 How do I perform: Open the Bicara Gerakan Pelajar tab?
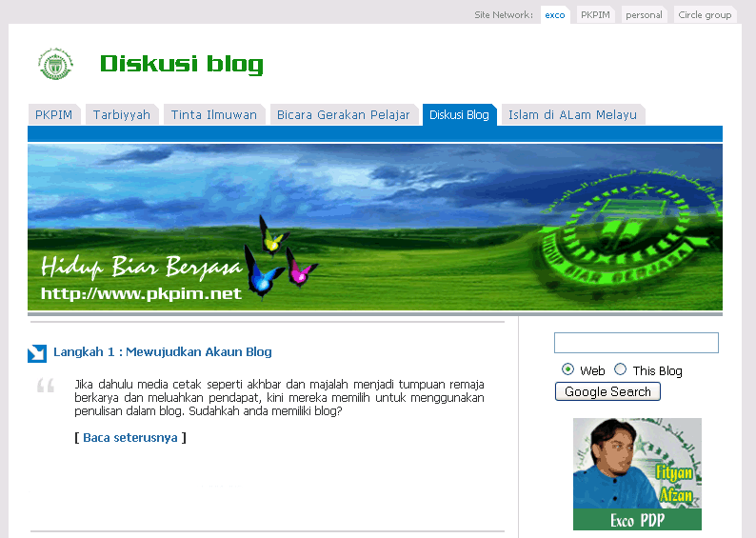344,114
